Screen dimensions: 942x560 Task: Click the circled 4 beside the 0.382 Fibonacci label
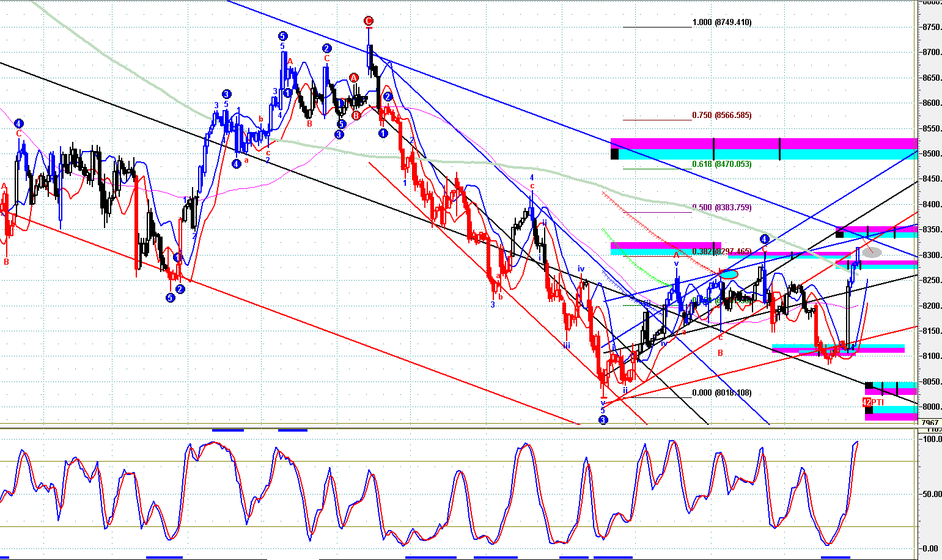pos(764,238)
